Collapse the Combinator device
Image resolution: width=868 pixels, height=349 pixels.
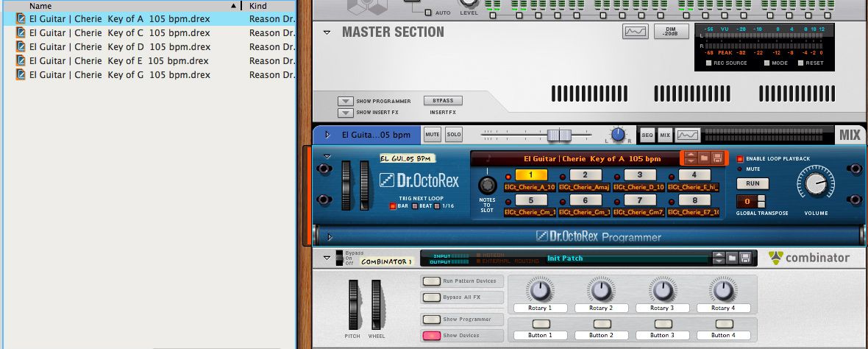327,257
